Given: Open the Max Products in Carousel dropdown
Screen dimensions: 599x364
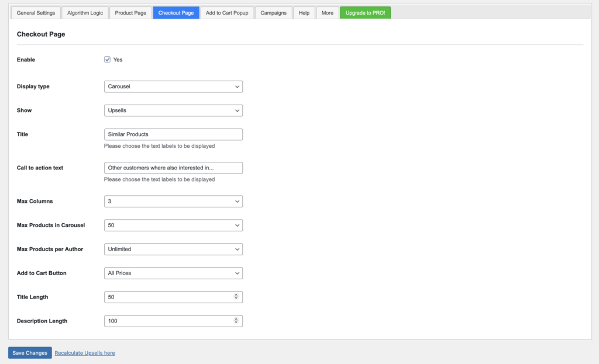Looking at the screenshot, I should (x=173, y=225).
